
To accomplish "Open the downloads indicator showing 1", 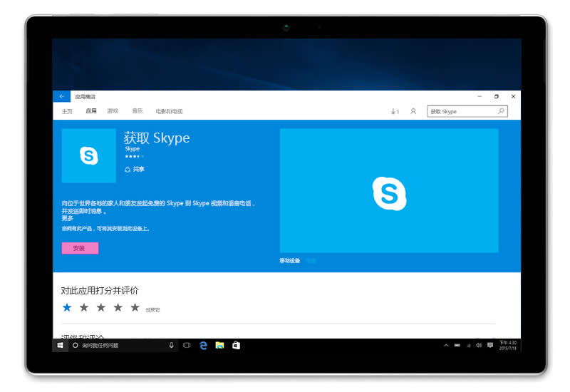I will tap(395, 112).
